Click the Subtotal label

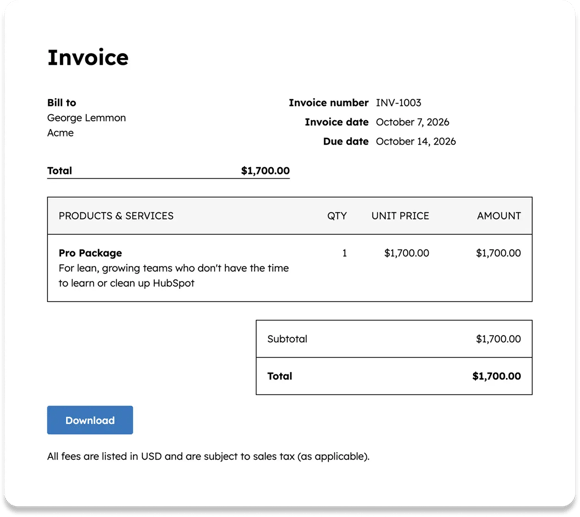pos(287,339)
